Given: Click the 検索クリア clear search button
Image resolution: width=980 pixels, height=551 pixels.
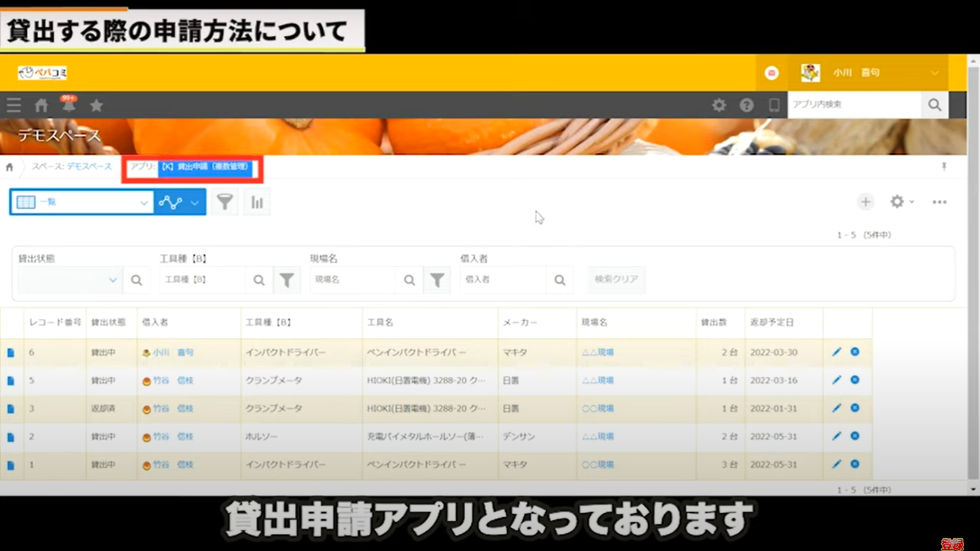Looking at the screenshot, I should point(615,279).
